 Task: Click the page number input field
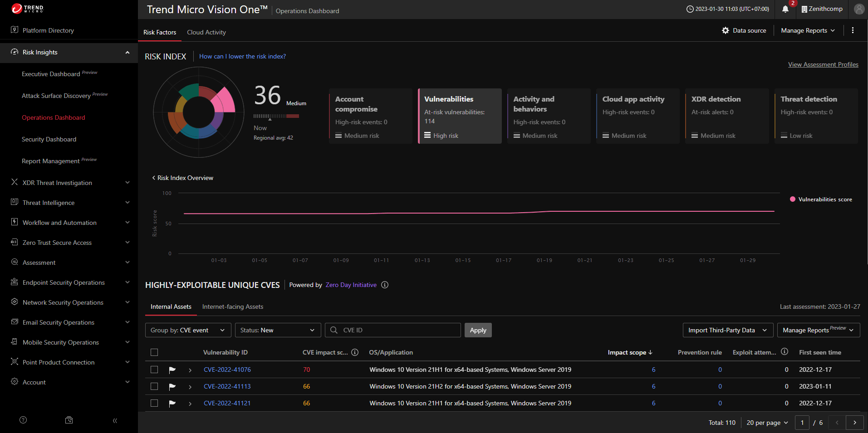802,423
